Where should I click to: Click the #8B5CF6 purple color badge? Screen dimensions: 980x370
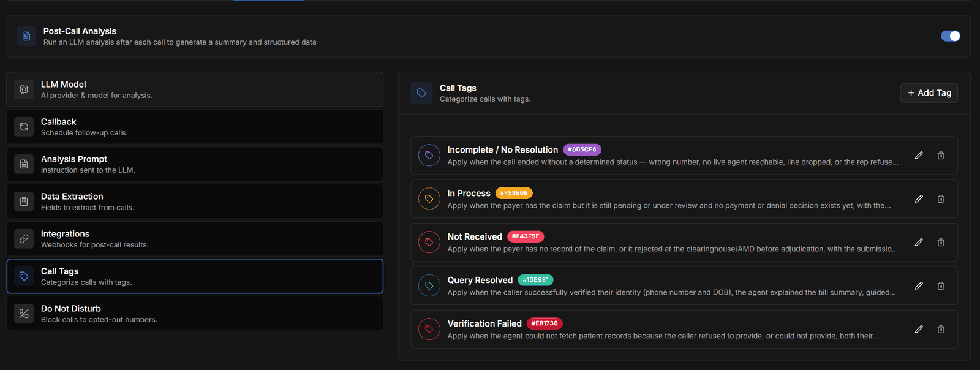tap(582, 149)
